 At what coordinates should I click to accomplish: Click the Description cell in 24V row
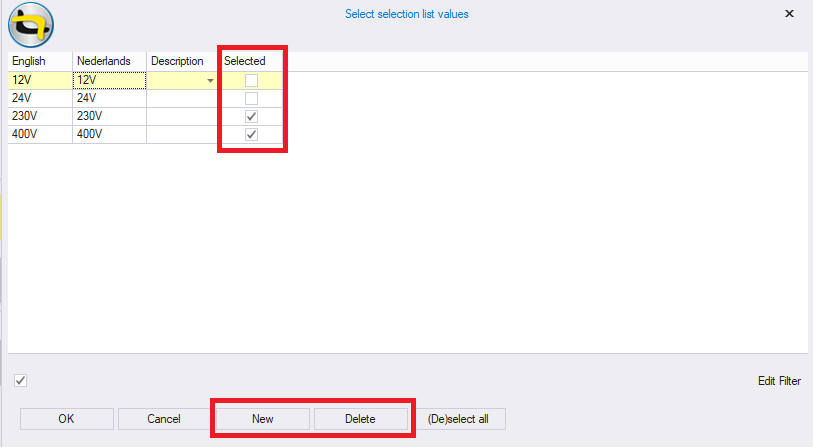click(x=182, y=99)
